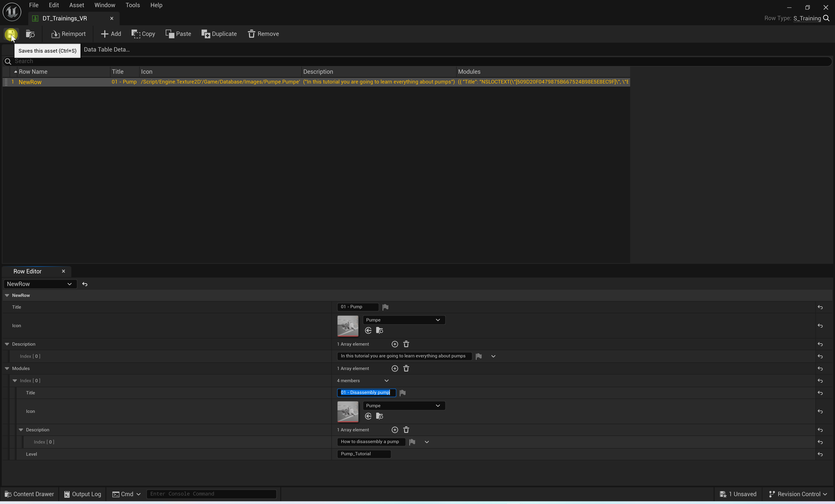
Task: Click the Save asset icon
Action: point(11,33)
